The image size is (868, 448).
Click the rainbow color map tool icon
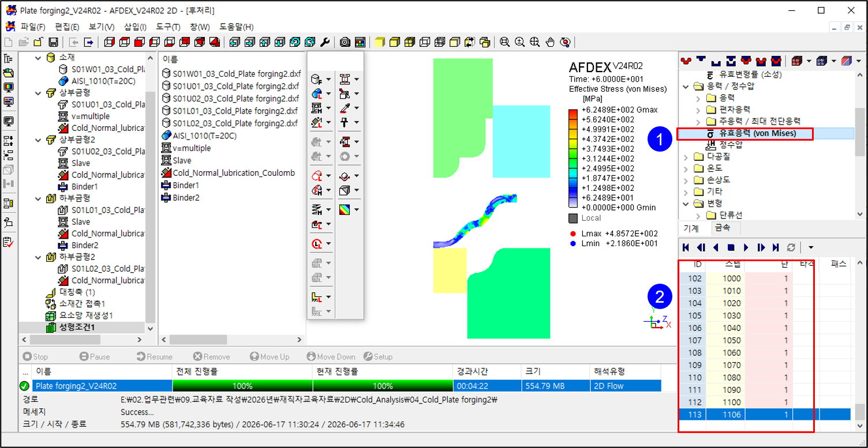click(344, 210)
